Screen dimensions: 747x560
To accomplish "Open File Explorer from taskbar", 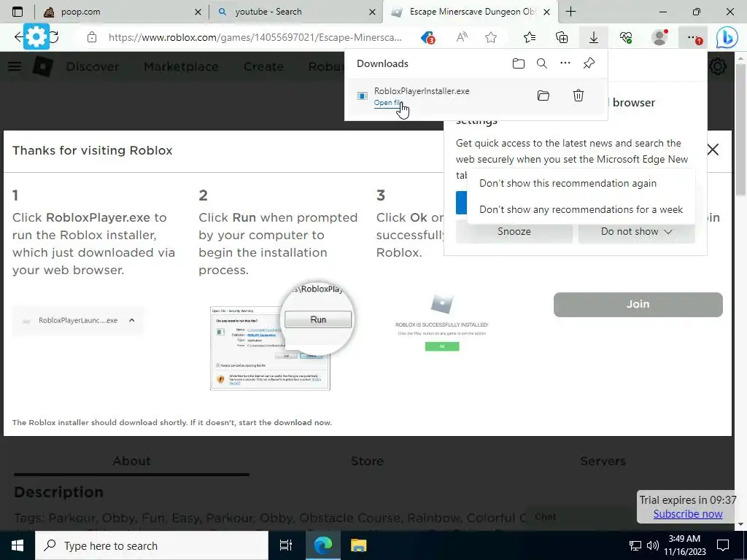I will (358, 545).
